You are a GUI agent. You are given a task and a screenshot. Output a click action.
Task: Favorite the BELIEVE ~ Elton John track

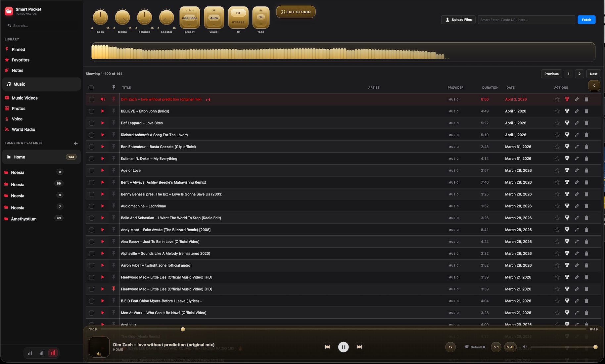tap(557, 111)
